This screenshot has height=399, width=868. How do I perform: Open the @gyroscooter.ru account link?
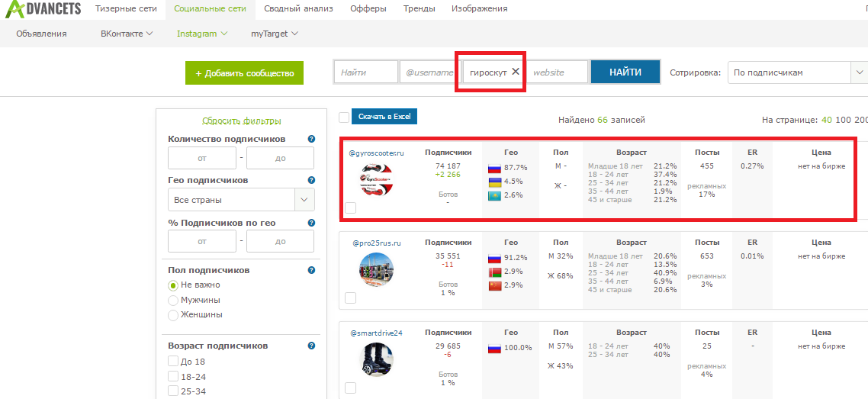[377, 153]
